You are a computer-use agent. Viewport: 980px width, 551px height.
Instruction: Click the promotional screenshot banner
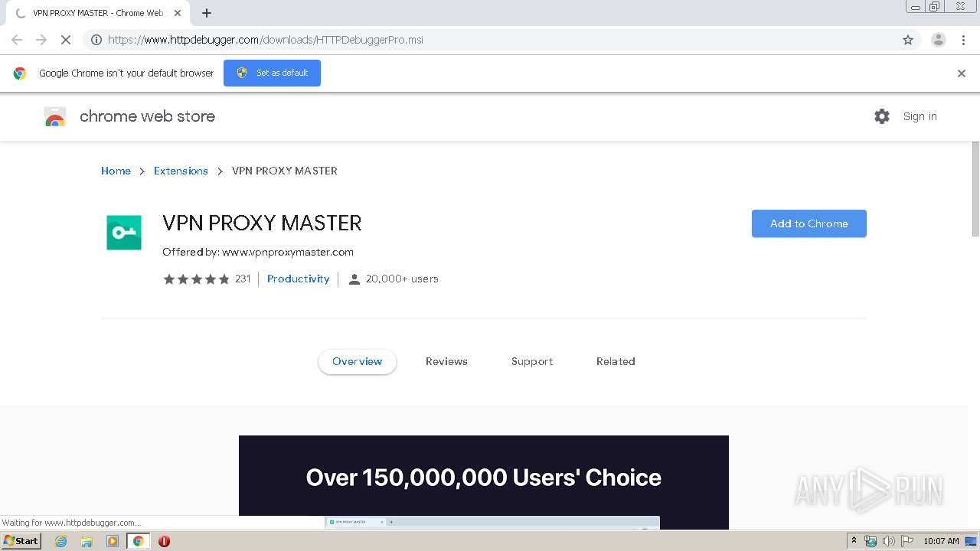coord(484,482)
